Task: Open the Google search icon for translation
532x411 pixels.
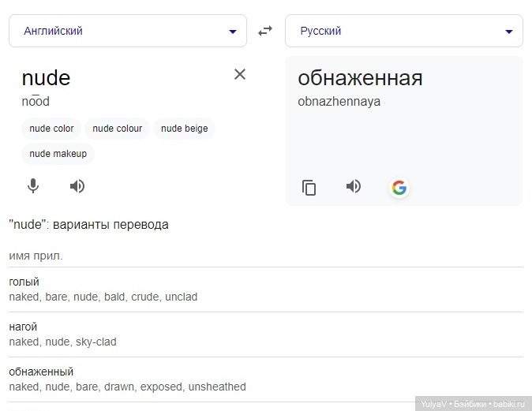Action: pos(399,188)
